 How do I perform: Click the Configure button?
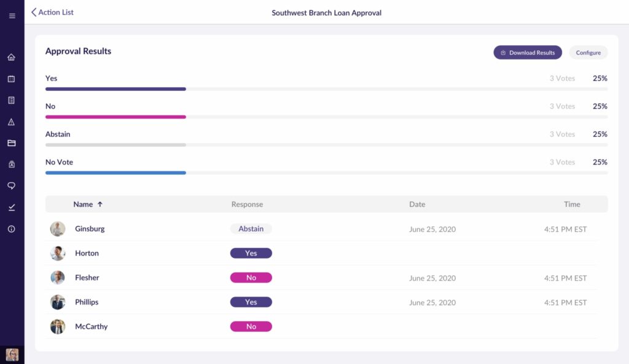pyautogui.click(x=588, y=53)
